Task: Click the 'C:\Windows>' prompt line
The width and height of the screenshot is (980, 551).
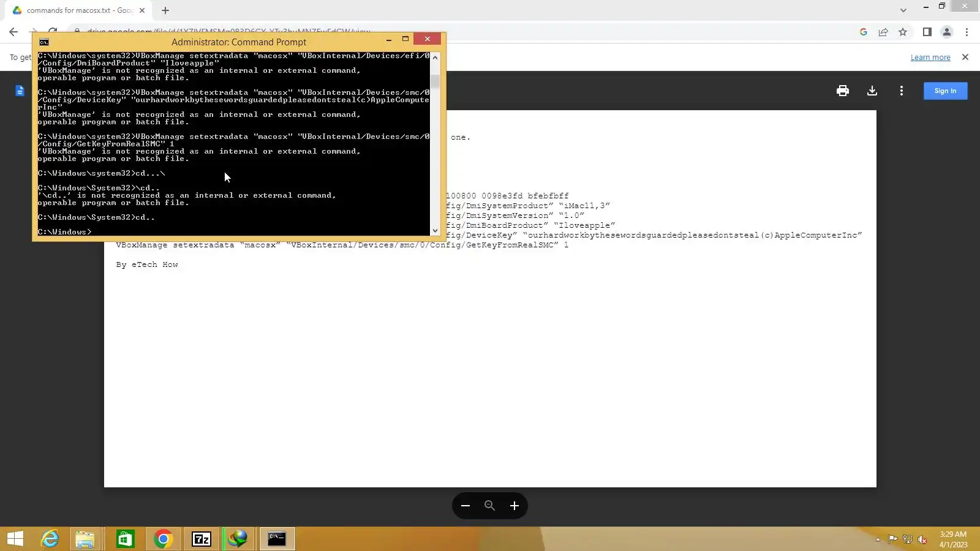Action: (64, 232)
